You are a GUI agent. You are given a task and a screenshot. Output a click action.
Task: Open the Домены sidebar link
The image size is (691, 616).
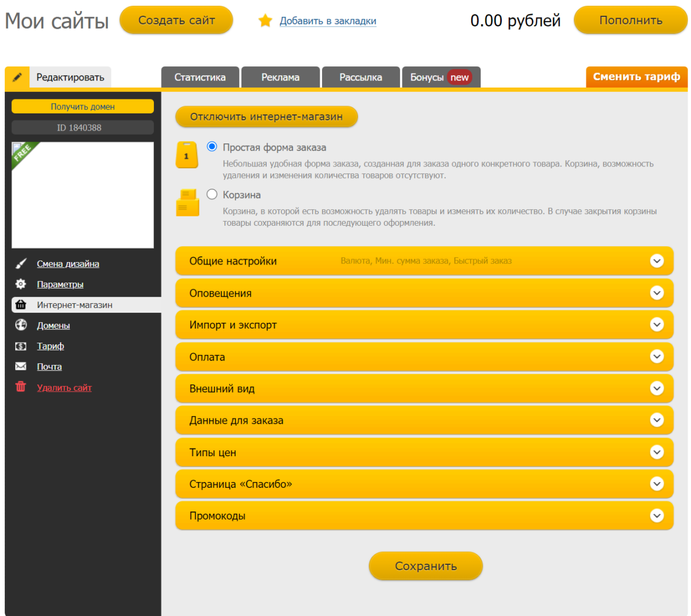pos(53,326)
